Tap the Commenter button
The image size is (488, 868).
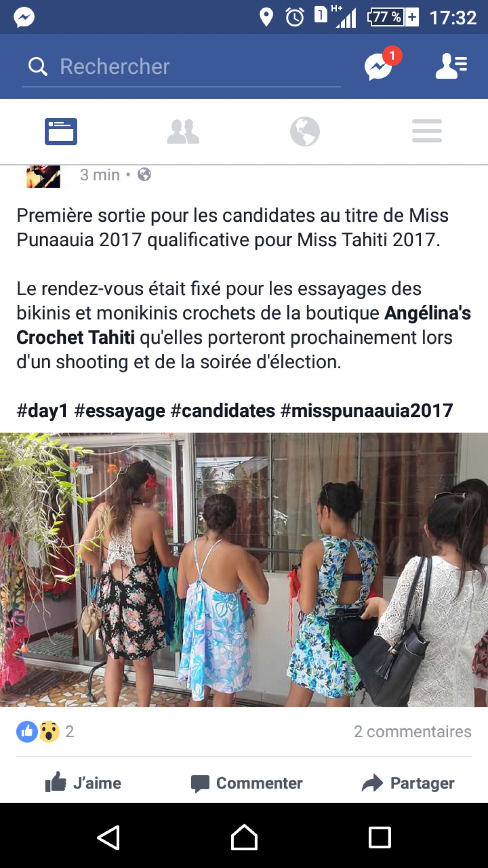[246, 783]
